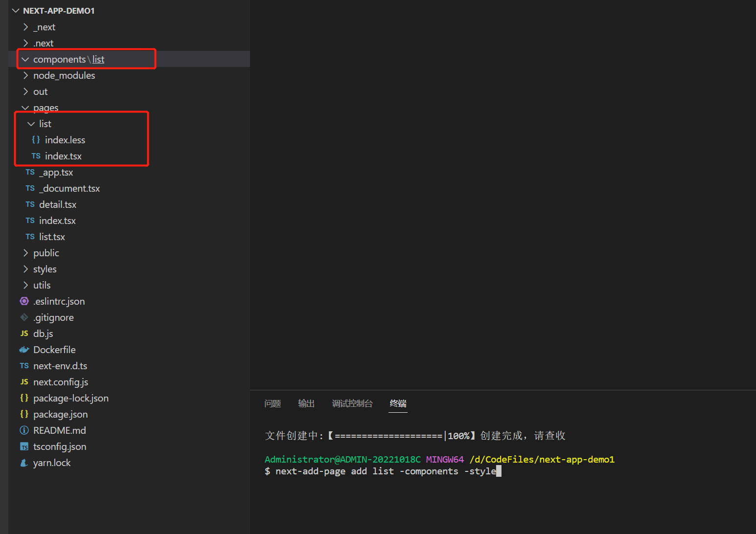Screen dimensions: 756x534
Task: Select the 终端 (Terminal) panel tab
Action: 398,403
